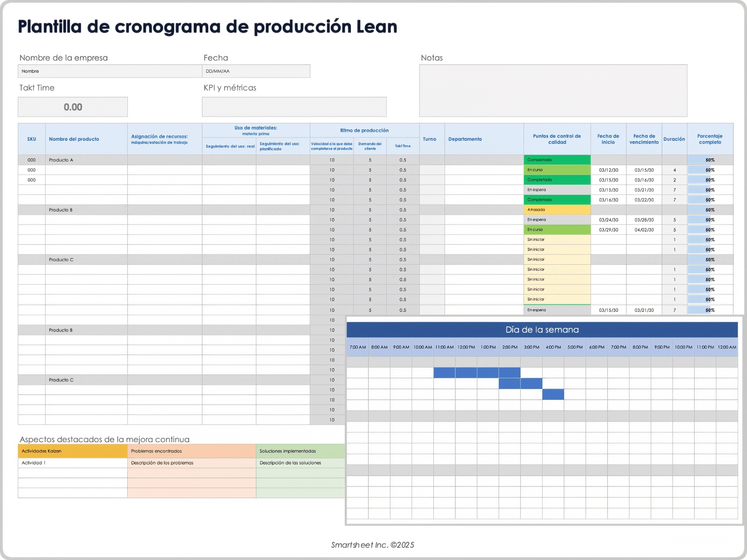Select the Puntos de control de calidad header
747x560 pixels.
[x=557, y=139]
